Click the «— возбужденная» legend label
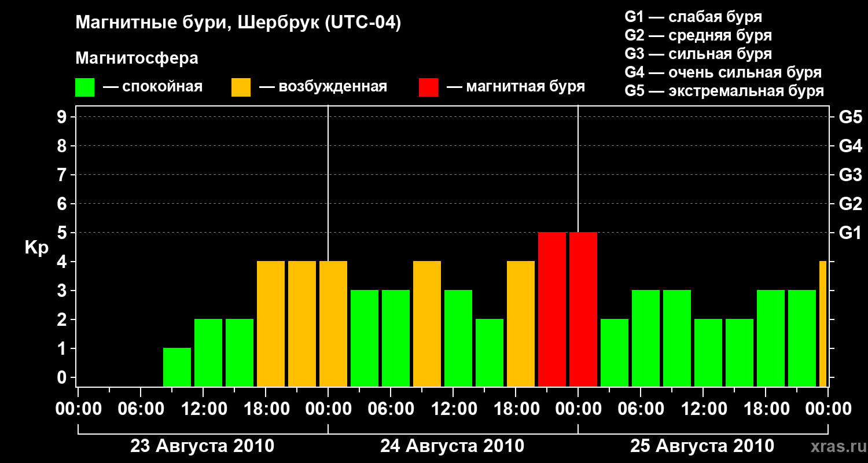The height and width of the screenshot is (463, 868). (323, 87)
